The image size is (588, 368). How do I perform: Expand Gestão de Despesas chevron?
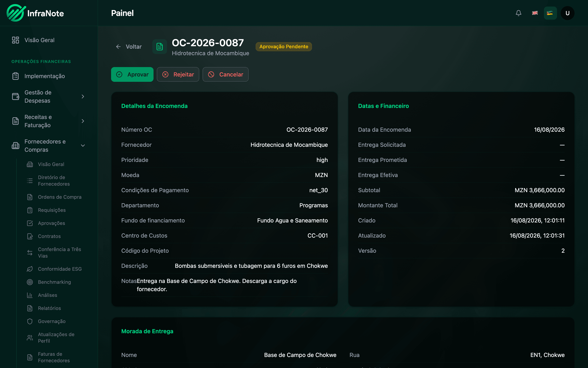(x=83, y=97)
